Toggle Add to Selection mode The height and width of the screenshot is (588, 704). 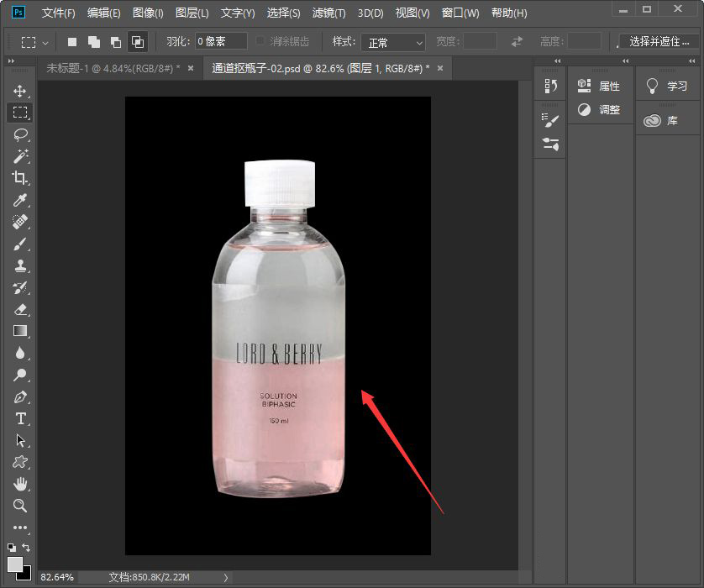pyautogui.click(x=94, y=42)
